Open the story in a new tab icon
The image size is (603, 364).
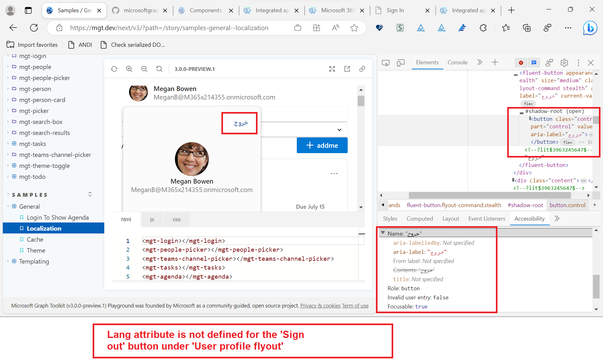tap(347, 69)
